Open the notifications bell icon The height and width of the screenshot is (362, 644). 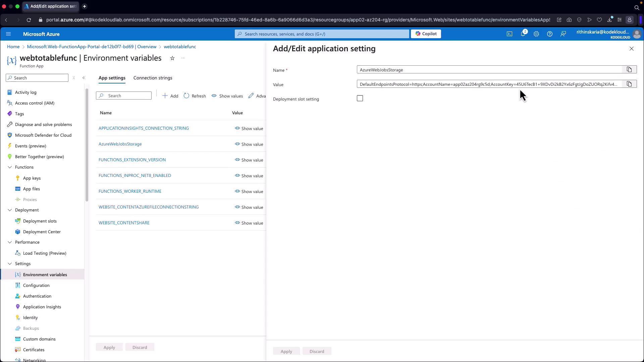523,34
